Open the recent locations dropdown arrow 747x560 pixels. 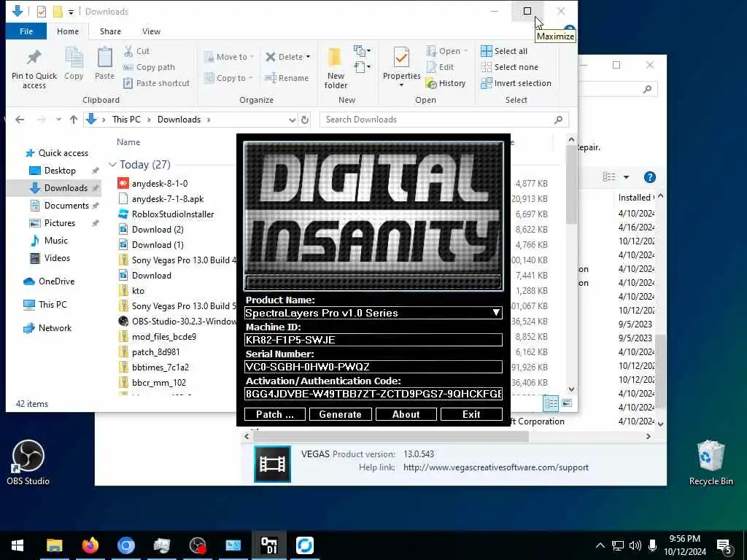(x=58, y=120)
